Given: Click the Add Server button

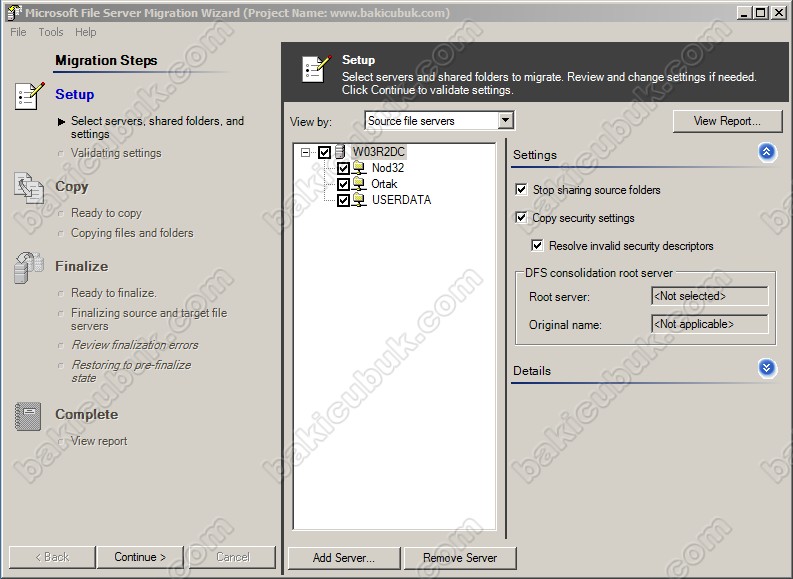Looking at the screenshot, I should (344, 558).
